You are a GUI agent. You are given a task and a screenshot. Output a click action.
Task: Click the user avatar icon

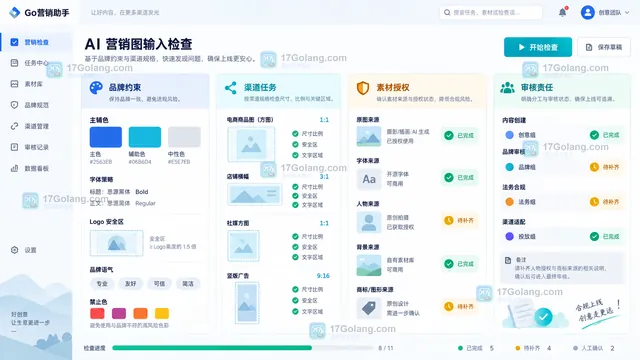(x=587, y=12)
